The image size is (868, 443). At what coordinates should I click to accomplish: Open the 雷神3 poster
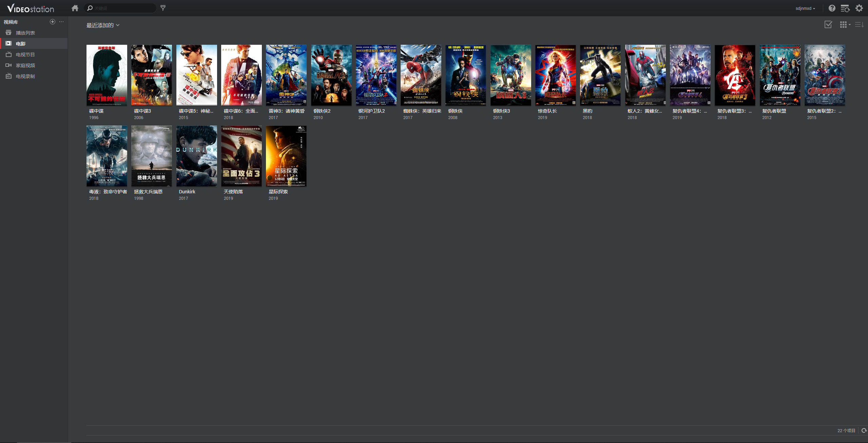286,75
